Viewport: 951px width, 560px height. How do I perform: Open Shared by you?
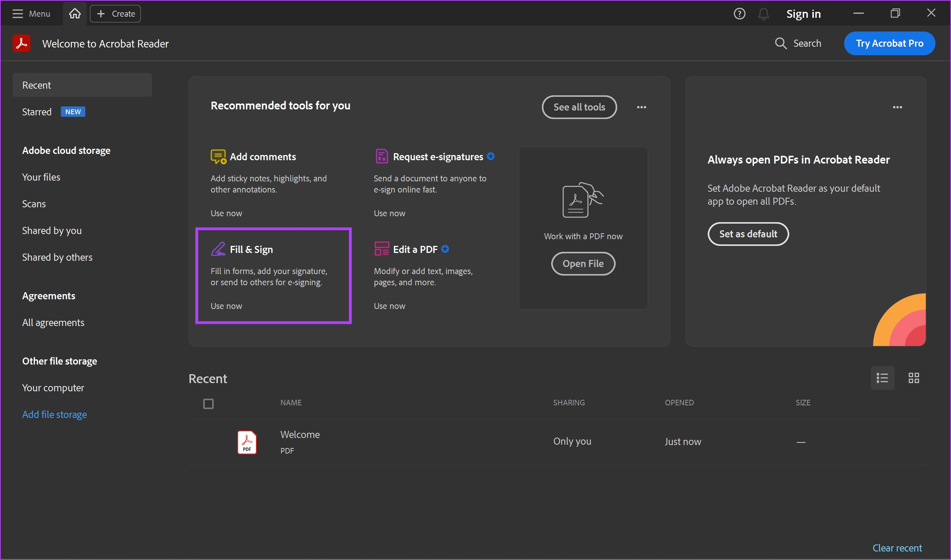[x=52, y=231]
